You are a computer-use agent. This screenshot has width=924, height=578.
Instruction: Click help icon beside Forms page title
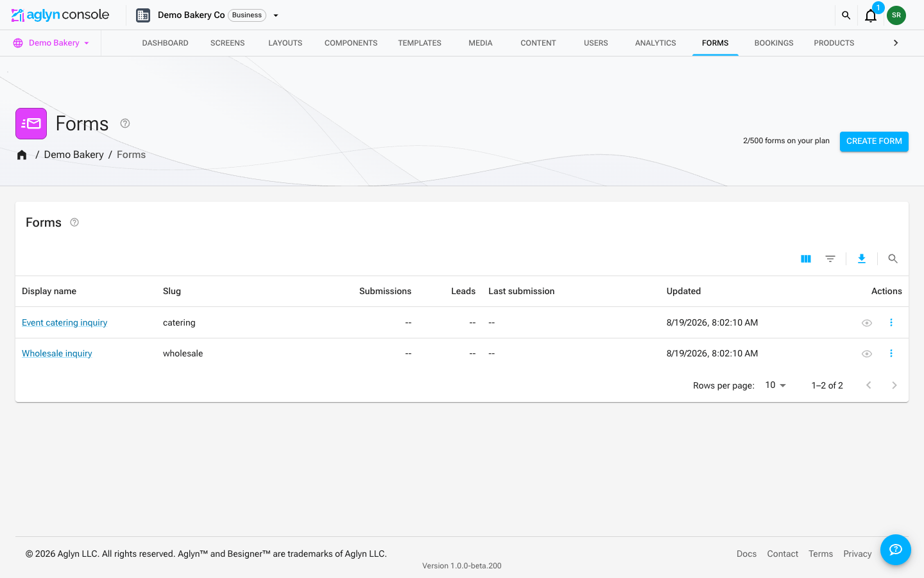[x=125, y=123]
